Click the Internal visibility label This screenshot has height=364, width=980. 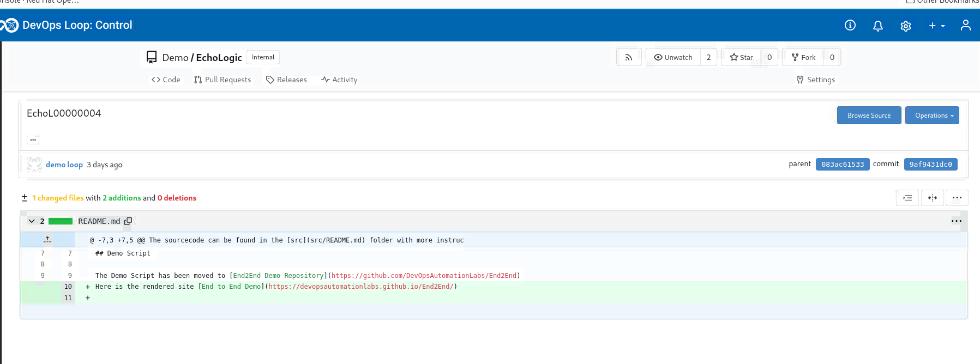[x=263, y=57]
